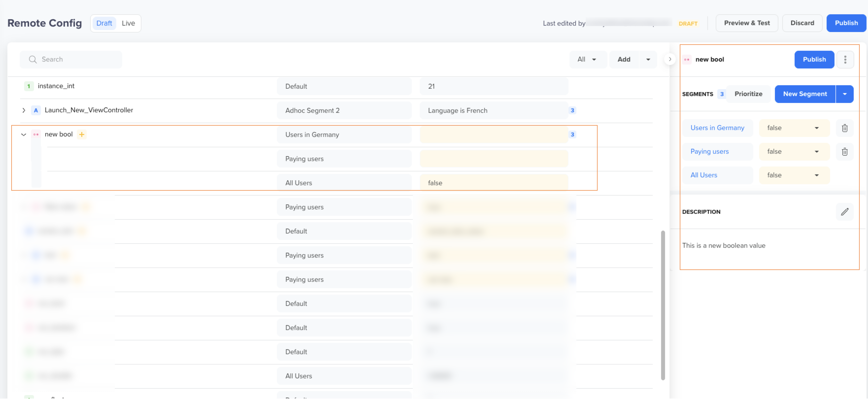Click the Prioritize button
This screenshot has width=868, height=399.
point(748,94)
